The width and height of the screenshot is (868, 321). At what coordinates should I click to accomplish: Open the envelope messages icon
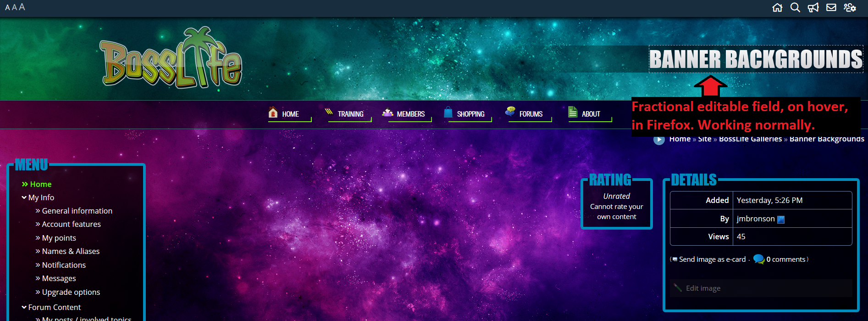tap(831, 7)
